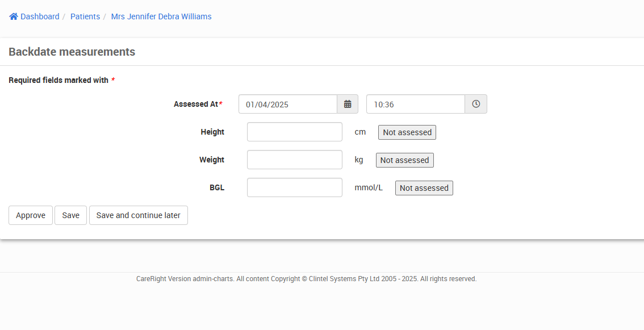Open the clock time picker icon

[476, 104]
